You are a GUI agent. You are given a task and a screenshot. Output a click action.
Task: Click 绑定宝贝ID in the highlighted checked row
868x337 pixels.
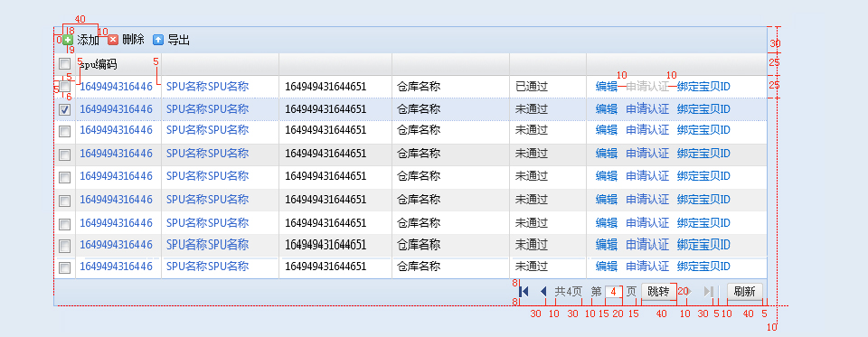(x=703, y=109)
